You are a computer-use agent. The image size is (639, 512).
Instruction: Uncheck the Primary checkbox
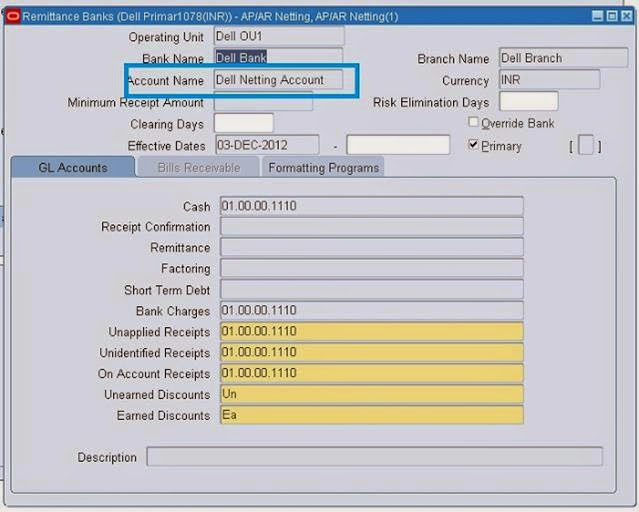click(x=473, y=144)
